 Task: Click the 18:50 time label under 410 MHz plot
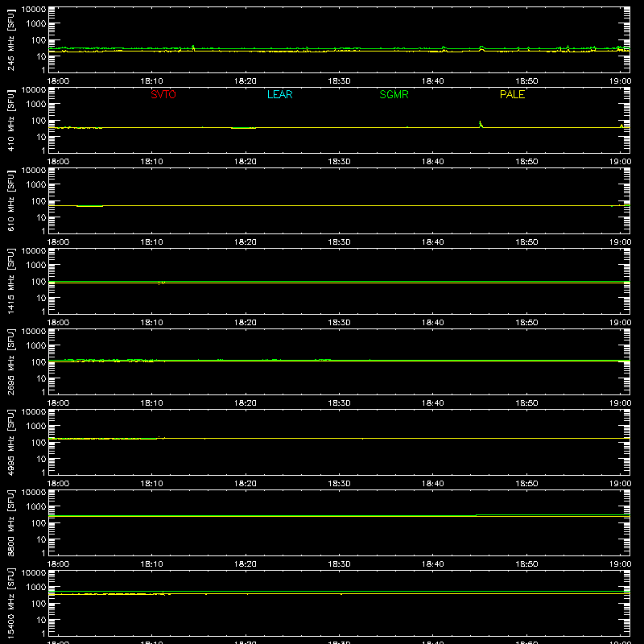coord(526,162)
